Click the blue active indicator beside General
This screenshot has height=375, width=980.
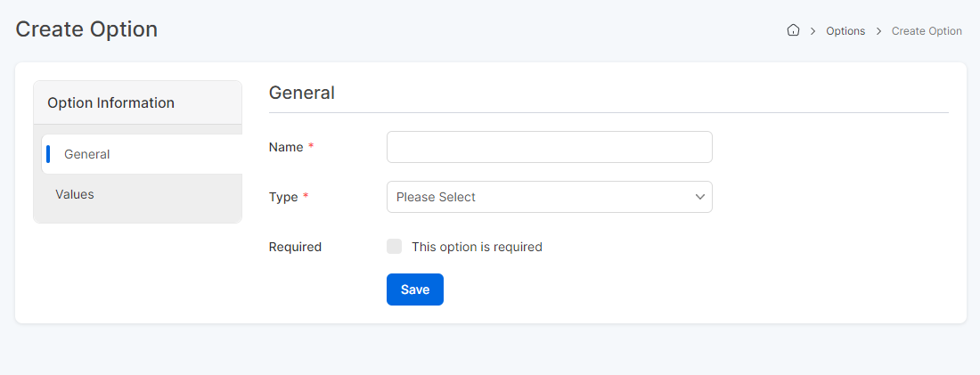click(x=48, y=154)
